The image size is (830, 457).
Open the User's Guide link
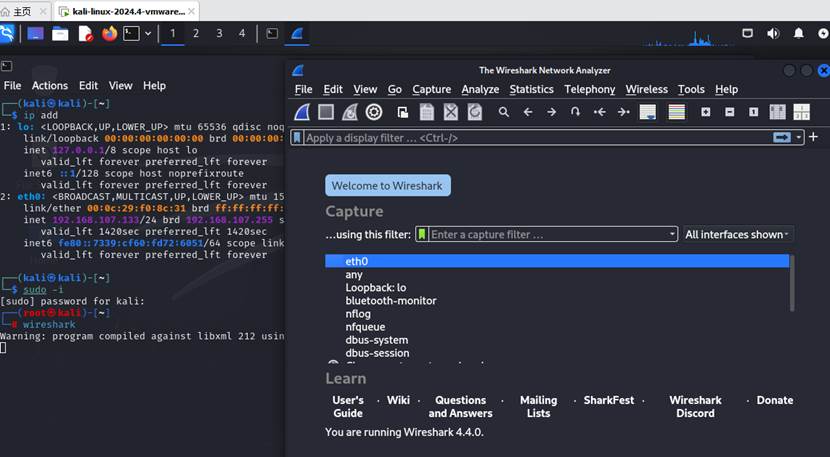coord(348,407)
